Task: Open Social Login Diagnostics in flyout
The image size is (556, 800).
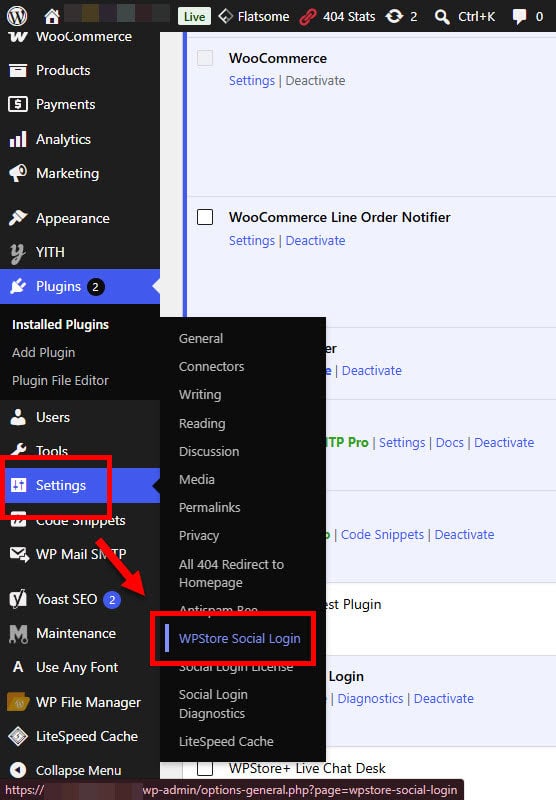Action: [213, 704]
